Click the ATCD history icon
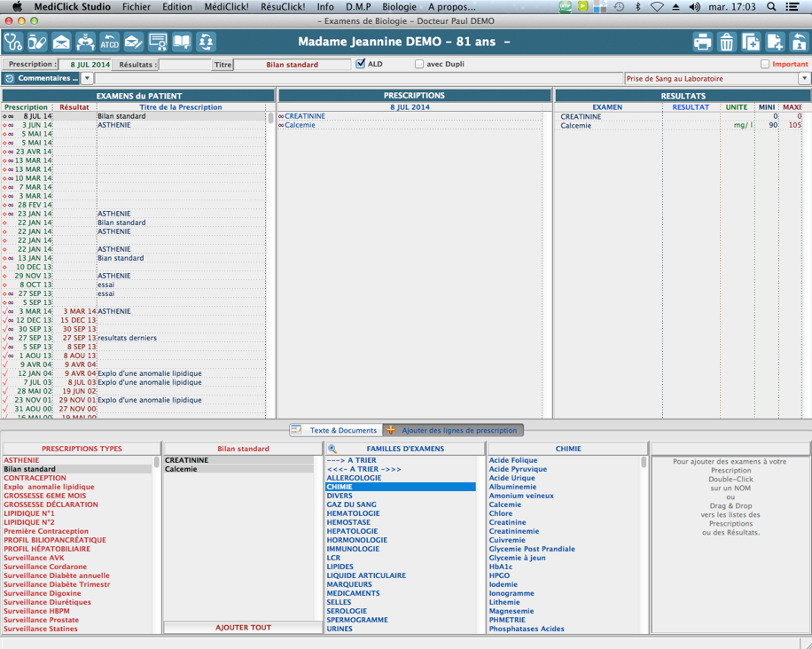The image size is (812, 649). tap(109, 42)
